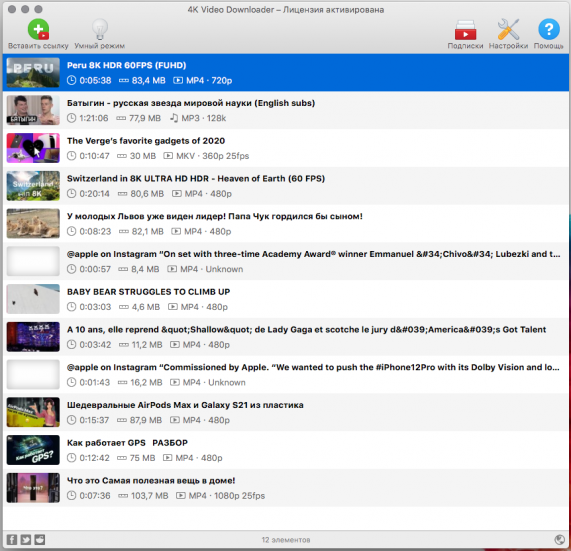Image resolution: width=571 pixels, height=551 pixels.
Task: Select the lions video thumbnail
Action: tap(33, 224)
